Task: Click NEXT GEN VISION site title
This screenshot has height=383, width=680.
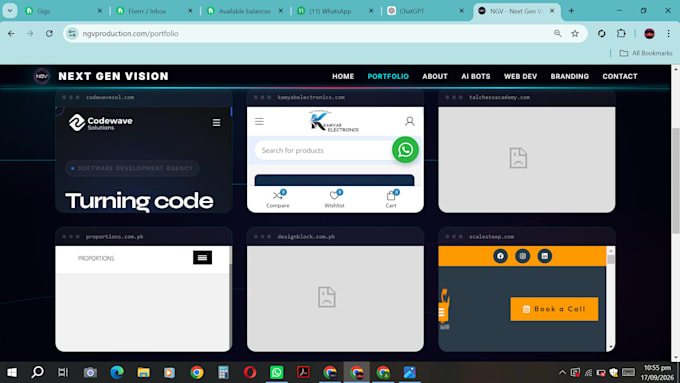Action: point(113,76)
